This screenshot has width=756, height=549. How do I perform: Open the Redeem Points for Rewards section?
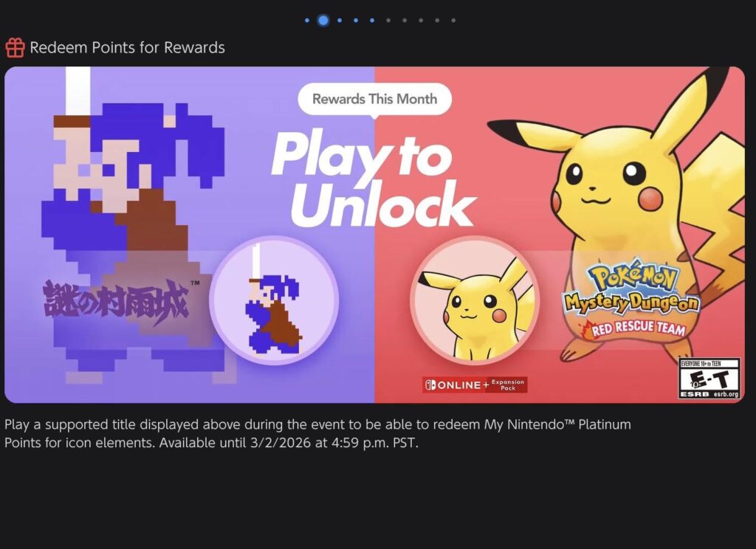126,48
